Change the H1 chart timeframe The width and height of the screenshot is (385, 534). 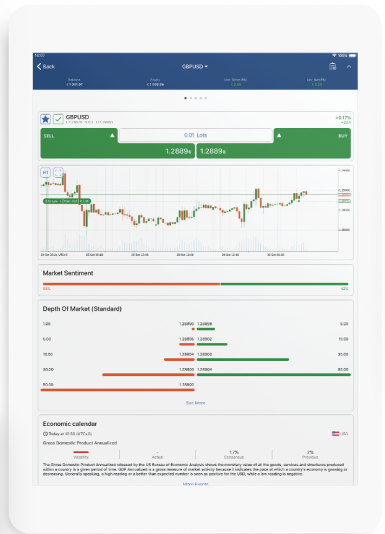[x=45, y=173]
